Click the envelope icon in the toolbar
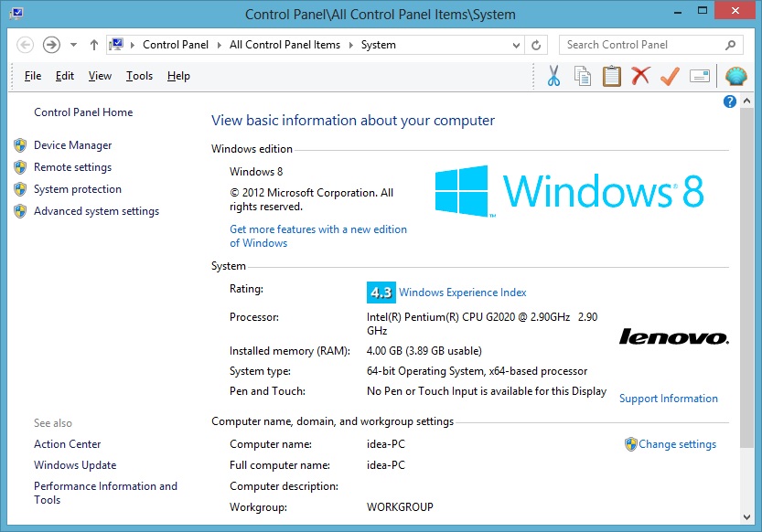This screenshot has width=762, height=532. pyautogui.click(x=700, y=76)
